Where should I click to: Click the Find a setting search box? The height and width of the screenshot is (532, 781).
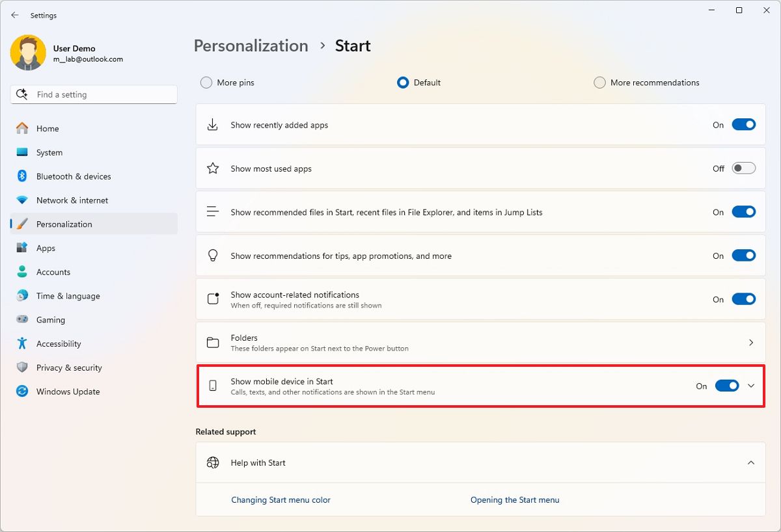[x=94, y=94]
